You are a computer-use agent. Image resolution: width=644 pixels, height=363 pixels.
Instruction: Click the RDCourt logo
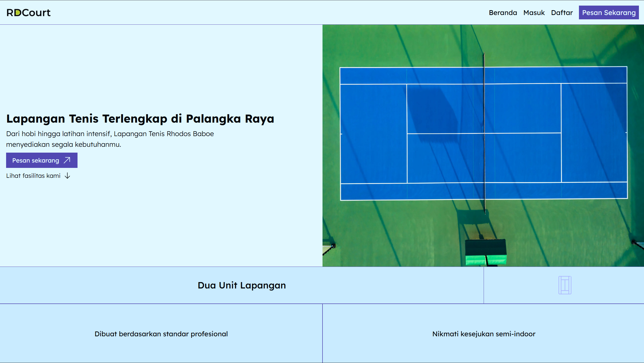click(x=28, y=13)
